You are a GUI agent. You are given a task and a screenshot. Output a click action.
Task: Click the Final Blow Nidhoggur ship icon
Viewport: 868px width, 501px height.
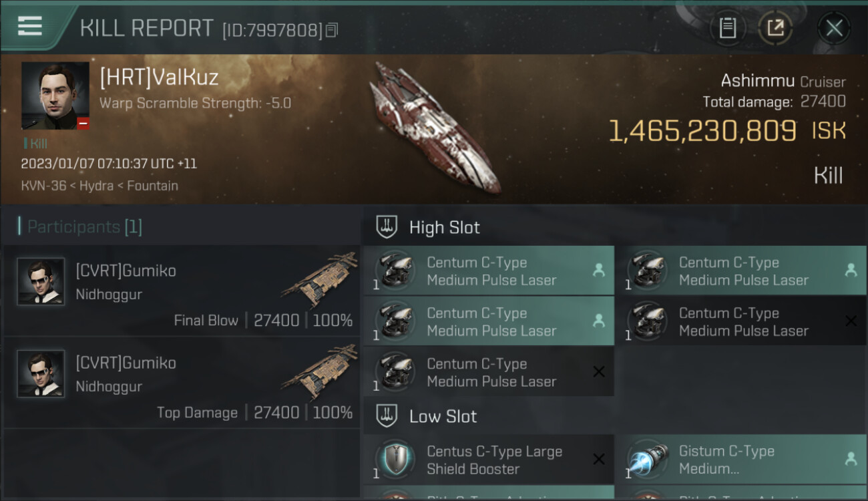(319, 279)
